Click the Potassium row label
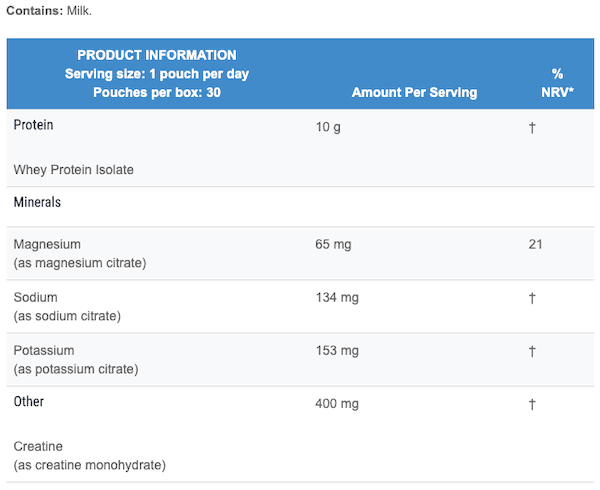This screenshot has width=600, height=490. (44, 351)
